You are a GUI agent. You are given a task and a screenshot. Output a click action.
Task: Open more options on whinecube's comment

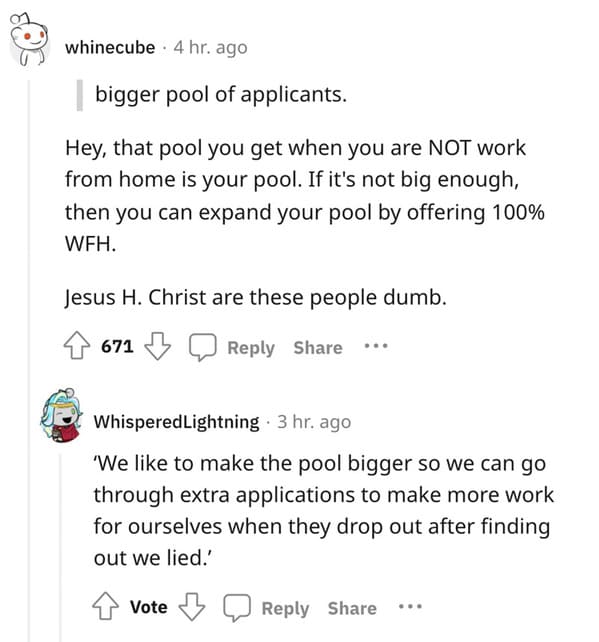[376, 346]
